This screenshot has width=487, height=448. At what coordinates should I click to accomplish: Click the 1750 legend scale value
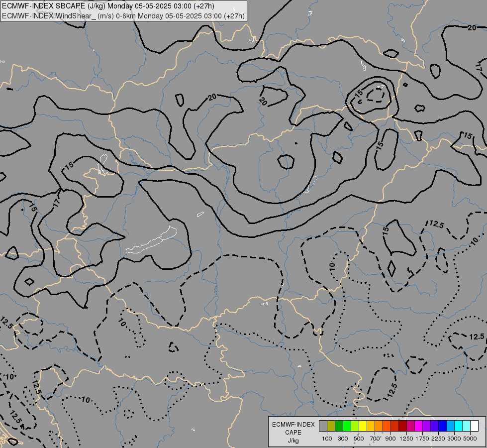[422, 439]
